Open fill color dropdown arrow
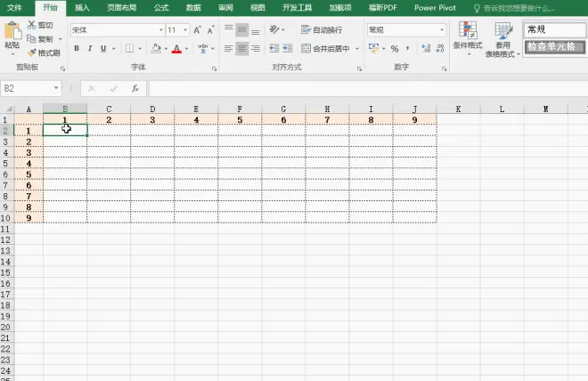The height and width of the screenshot is (381, 588). [166, 49]
